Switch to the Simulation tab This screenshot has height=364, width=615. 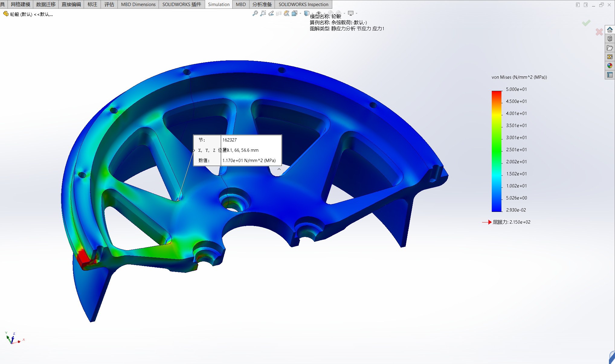click(x=219, y=4)
